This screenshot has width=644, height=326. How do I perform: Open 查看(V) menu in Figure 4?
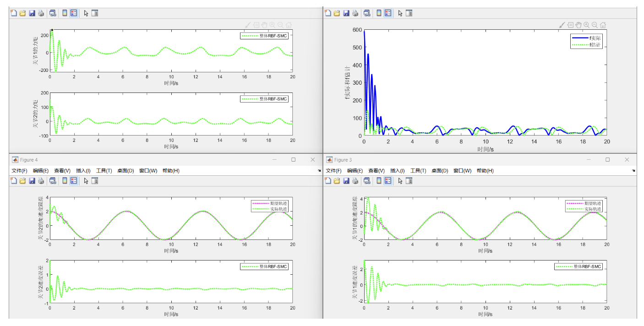pyautogui.click(x=62, y=171)
